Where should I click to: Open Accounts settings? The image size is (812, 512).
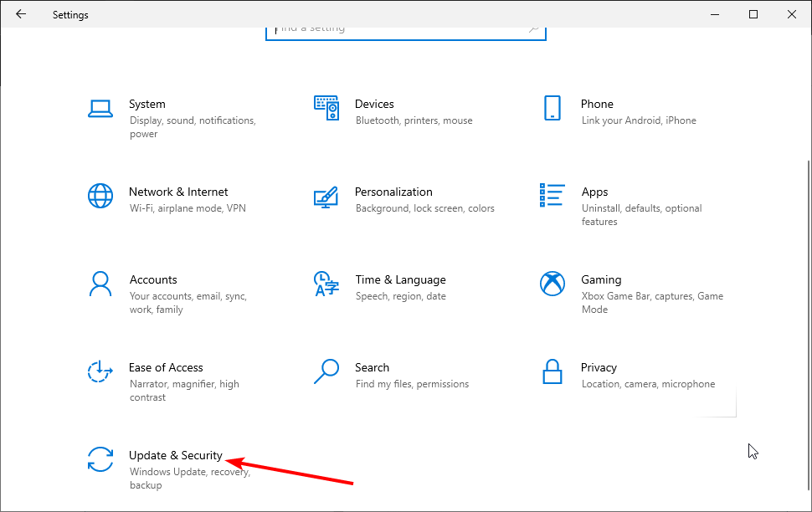(x=153, y=279)
